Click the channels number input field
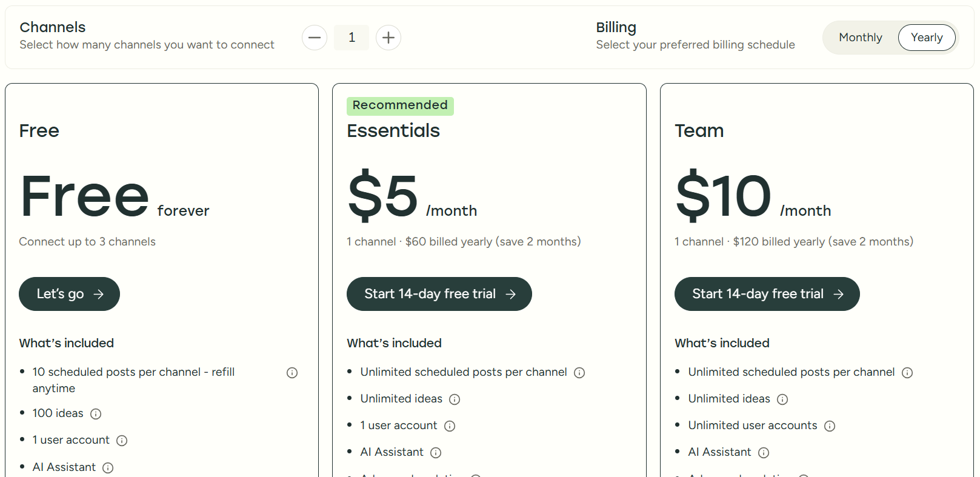This screenshot has width=980, height=477. pos(352,38)
